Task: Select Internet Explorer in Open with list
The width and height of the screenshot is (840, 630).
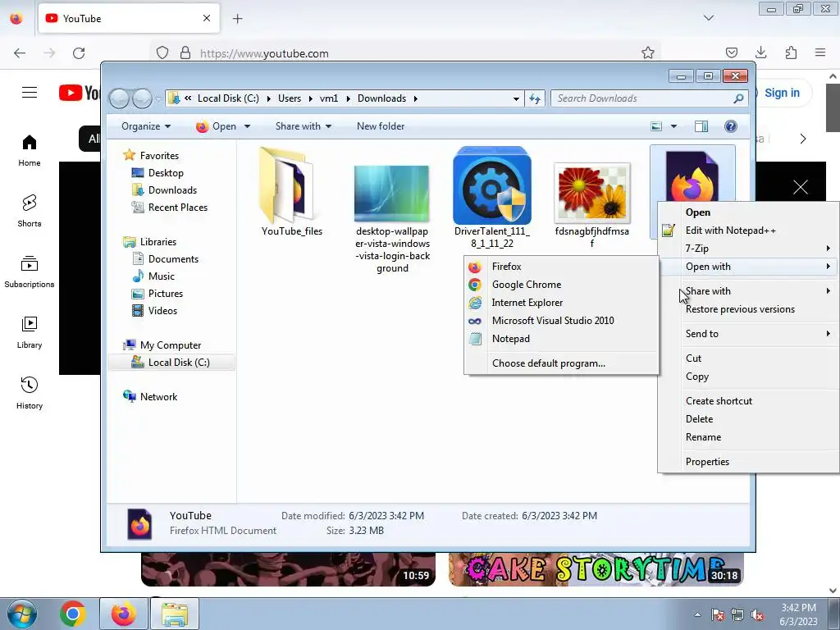Action: click(561, 303)
